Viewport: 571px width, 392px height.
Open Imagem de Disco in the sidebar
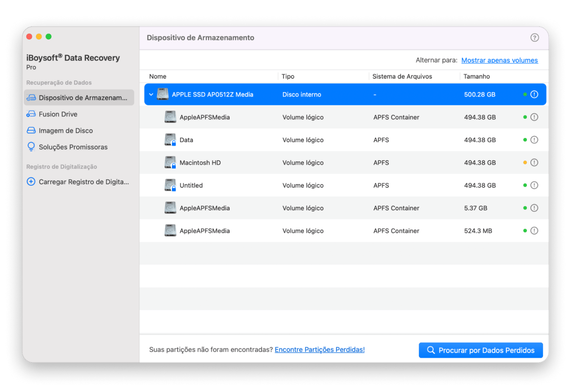79,131
